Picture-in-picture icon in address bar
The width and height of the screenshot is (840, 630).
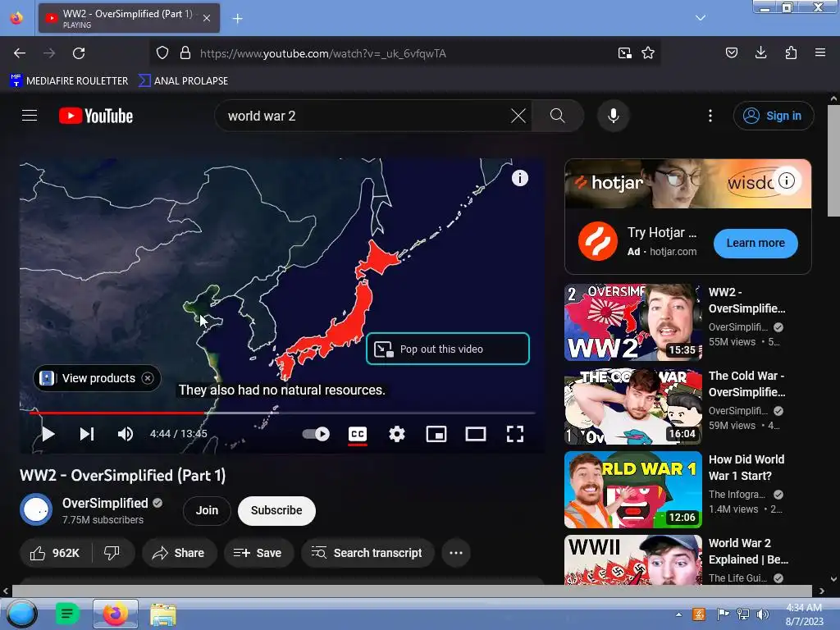[624, 53]
